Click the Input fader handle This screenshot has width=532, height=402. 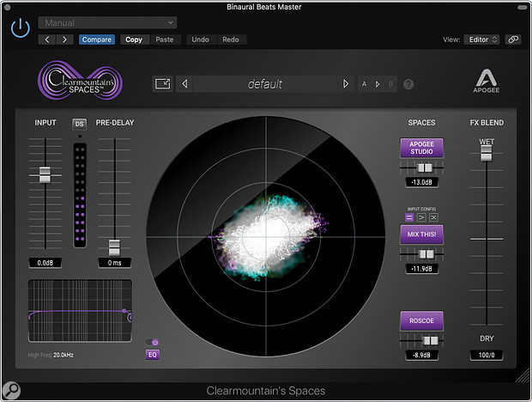[x=45, y=175]
